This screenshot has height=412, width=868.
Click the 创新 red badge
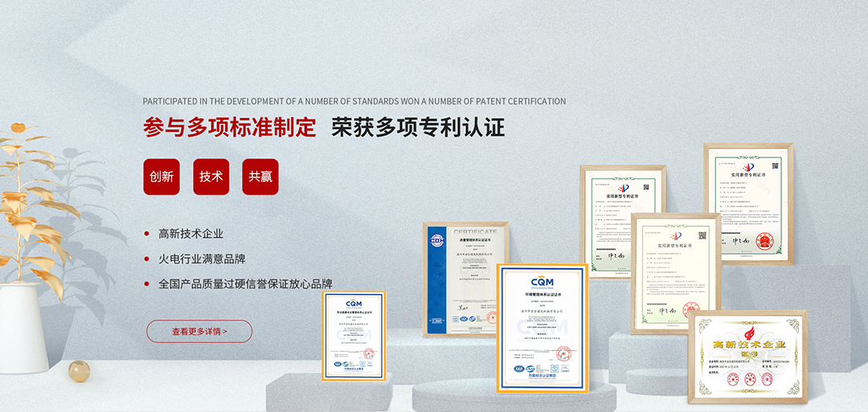162,177
